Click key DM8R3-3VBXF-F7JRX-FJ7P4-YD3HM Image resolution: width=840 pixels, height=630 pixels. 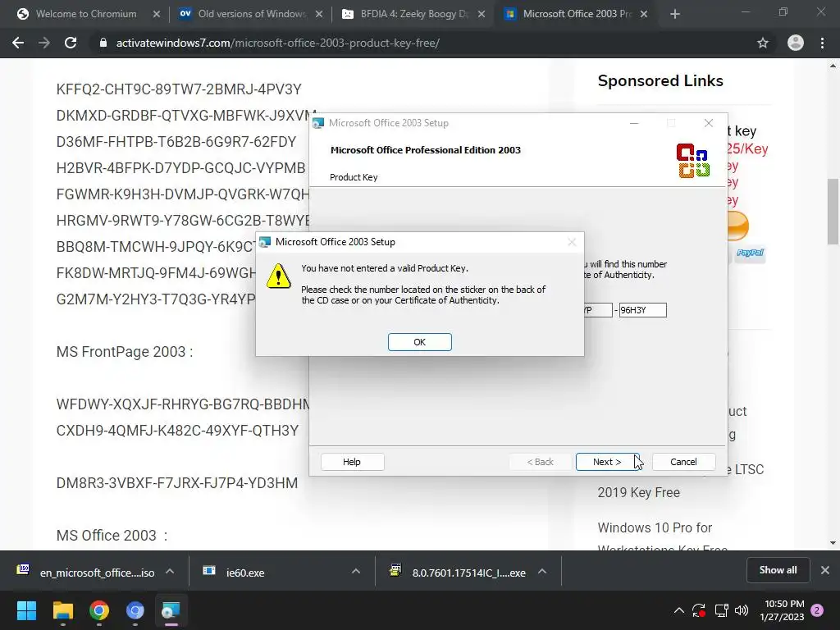pos(177,482)
